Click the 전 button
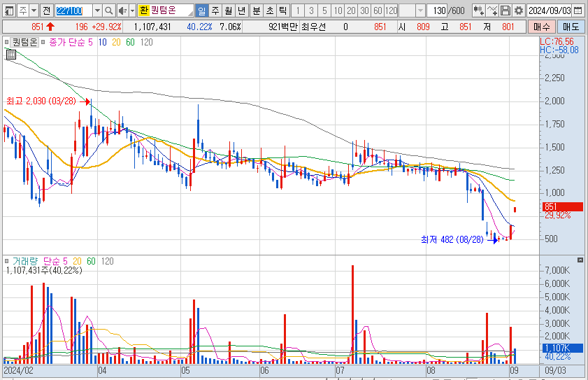The width and height of the screenshot is (588, 380). tap(46, 10)
